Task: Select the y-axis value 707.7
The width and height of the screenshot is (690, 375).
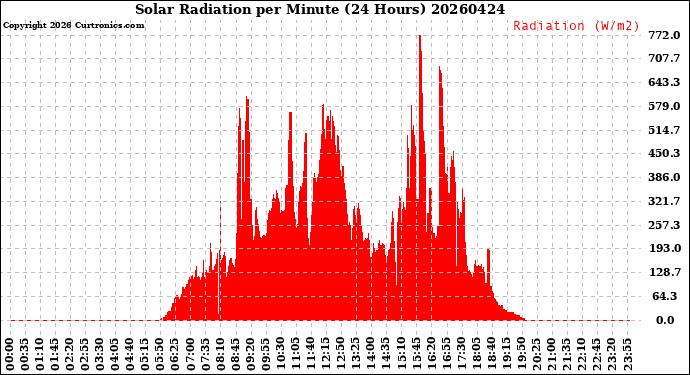Action: 664,59
